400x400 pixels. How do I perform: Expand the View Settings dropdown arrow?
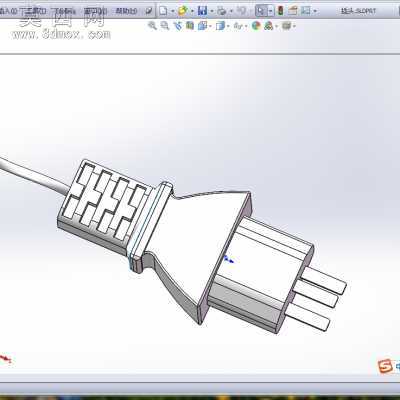294,26
